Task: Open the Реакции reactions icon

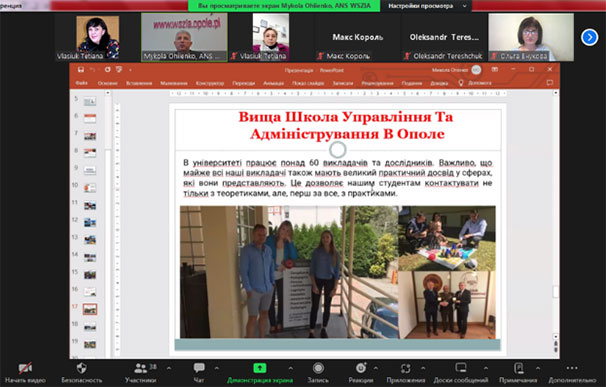Action: [x=361, y=368]
